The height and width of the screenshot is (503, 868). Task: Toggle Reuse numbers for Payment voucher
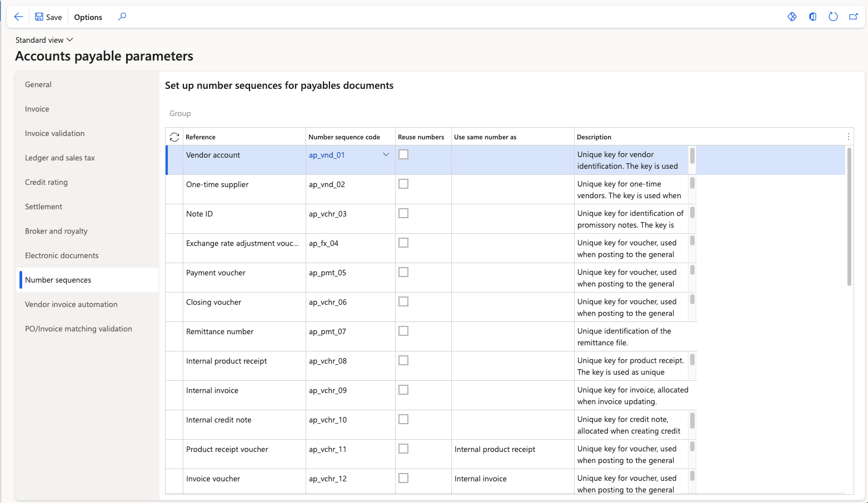click(403, 272)
